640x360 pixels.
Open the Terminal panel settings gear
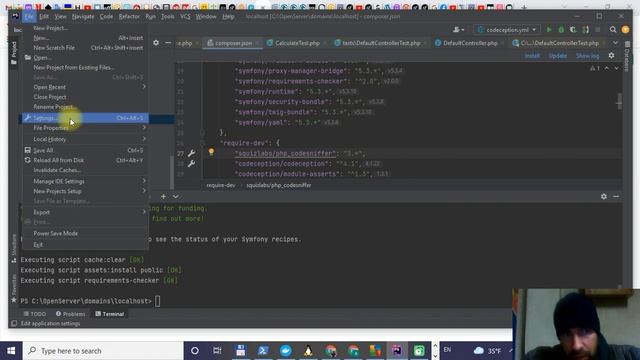pyautogui.click(x=604, y=197)
